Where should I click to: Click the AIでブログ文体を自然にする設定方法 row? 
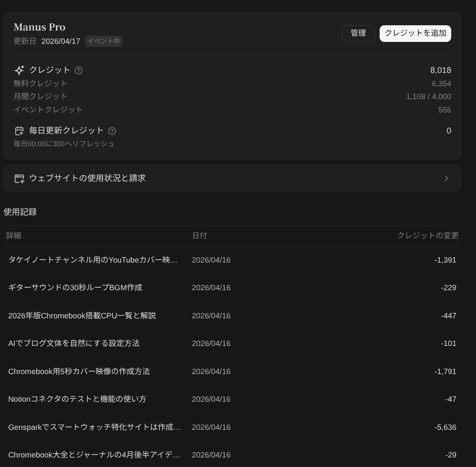74,343
